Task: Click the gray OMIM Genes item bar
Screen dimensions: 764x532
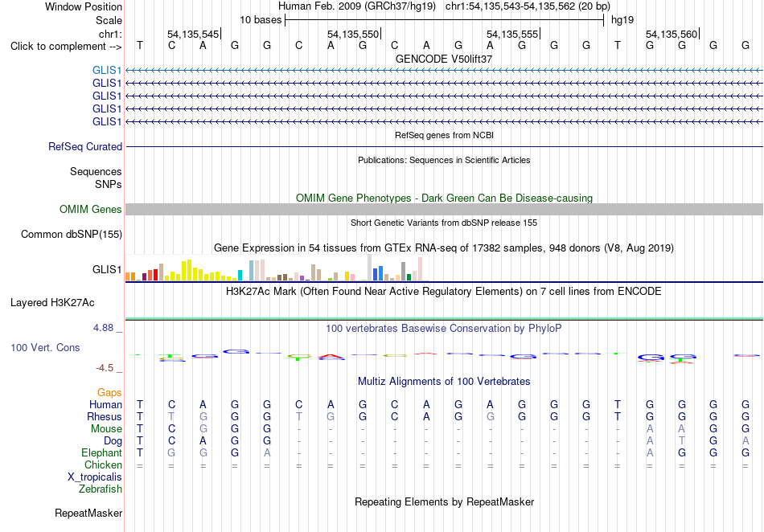Action: [444, 209]
